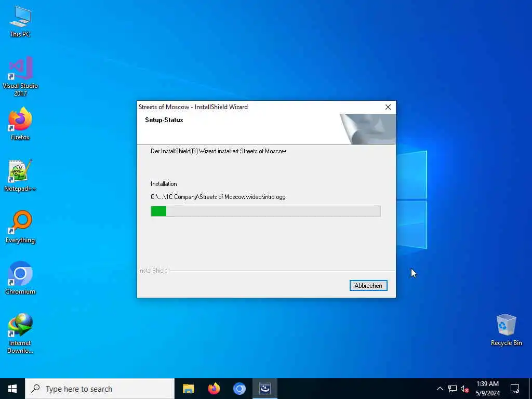The image size is (532, 399).
Task: Click the Setup-Status heading
Action: click(x=164, y=120)
